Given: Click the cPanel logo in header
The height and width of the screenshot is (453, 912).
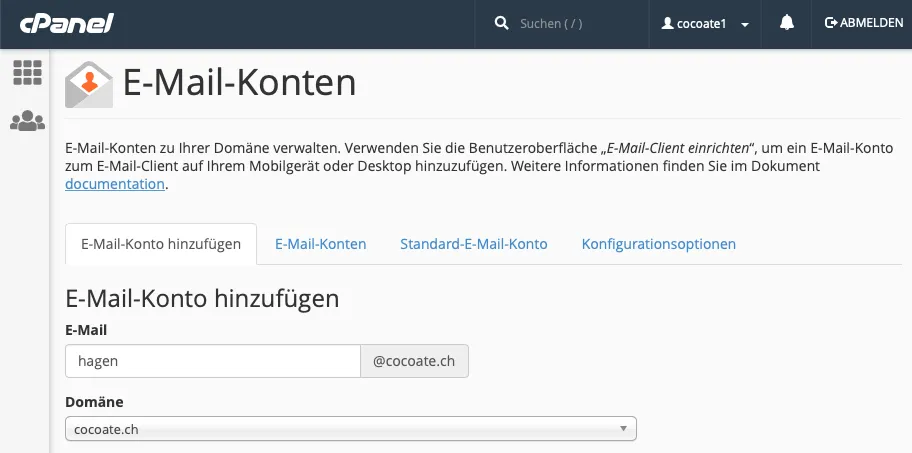Looking at the screenshot, I should (67, 24).
